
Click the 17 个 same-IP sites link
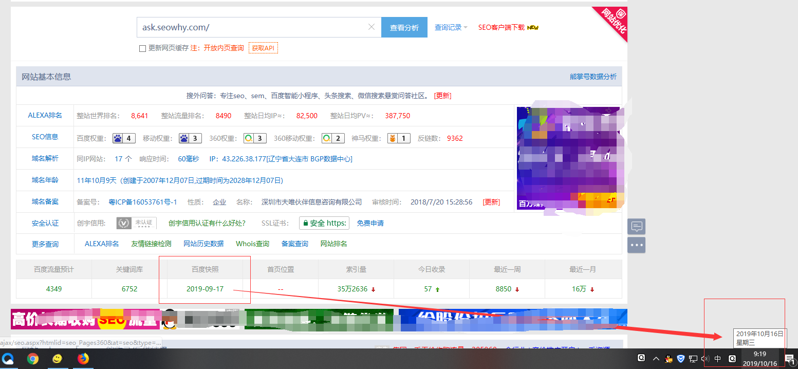[x=123, y=159]
